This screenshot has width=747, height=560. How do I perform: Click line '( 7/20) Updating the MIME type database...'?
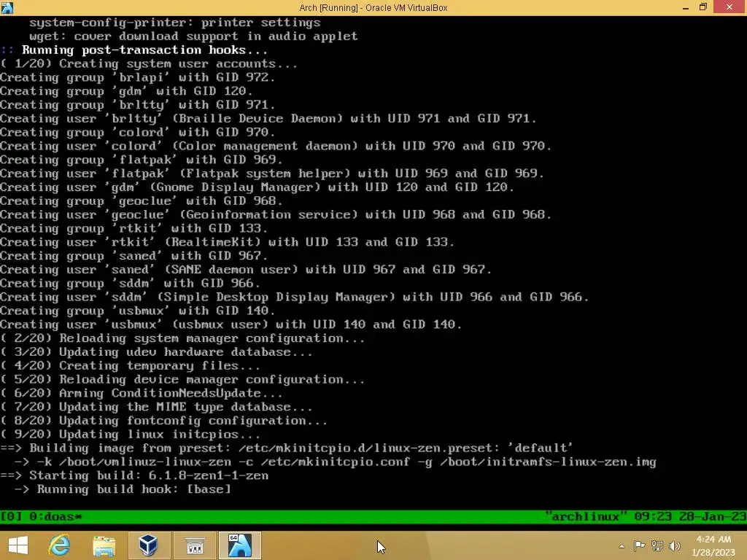(156, 407)
